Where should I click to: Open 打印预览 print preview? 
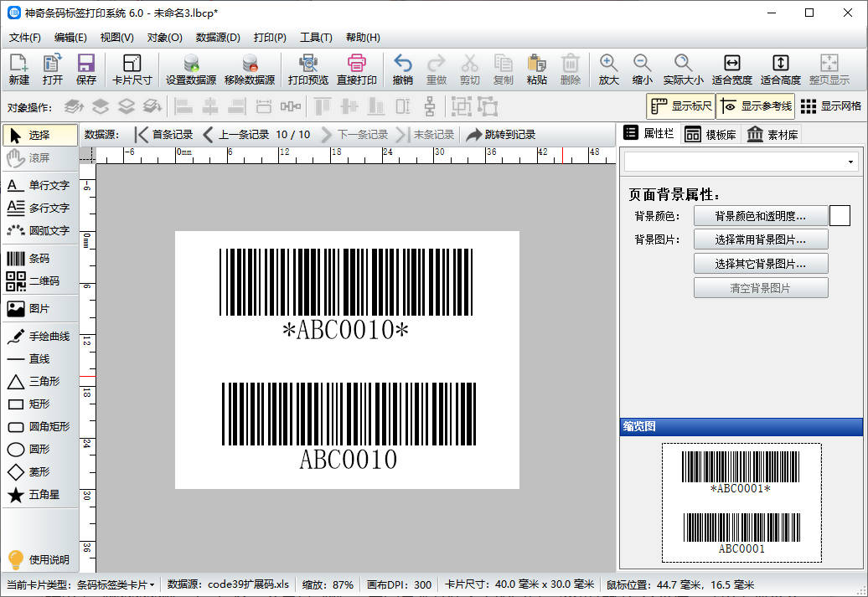[308, 69]
